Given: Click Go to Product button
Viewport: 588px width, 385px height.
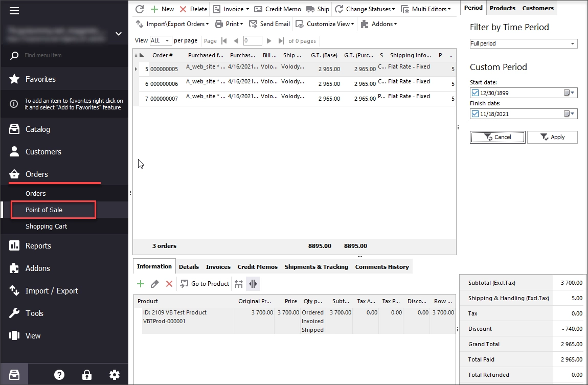Looking at the screenshot, I should (x=205, y=284).
